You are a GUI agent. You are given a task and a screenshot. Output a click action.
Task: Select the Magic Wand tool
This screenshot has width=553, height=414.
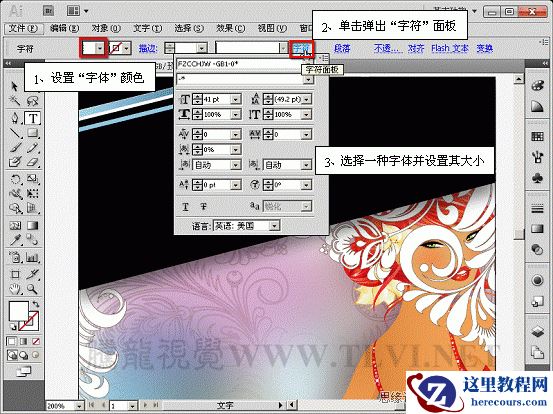coord(15,102)
